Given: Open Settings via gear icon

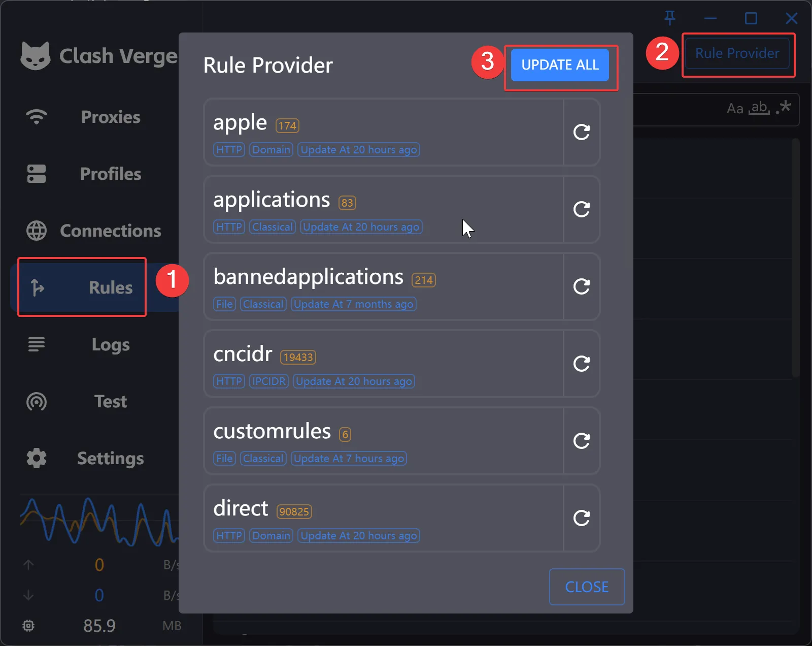Looking at the screenshot, I should [36, 458].
